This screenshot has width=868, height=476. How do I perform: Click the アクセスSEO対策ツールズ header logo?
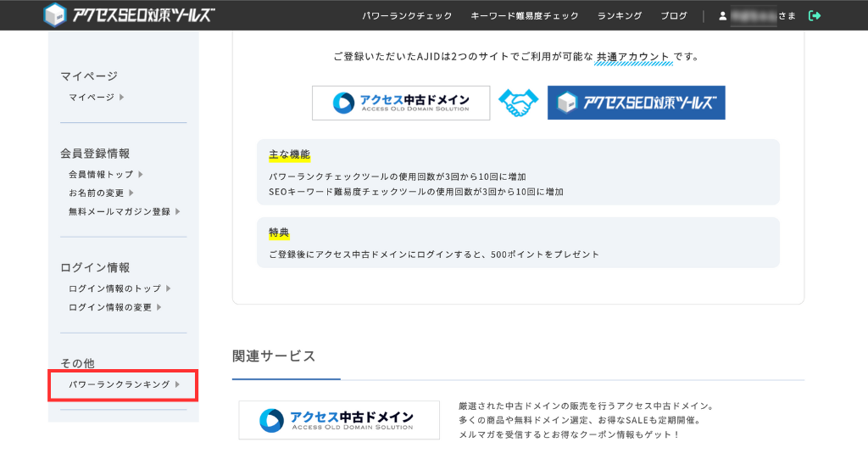pos(129,15)
